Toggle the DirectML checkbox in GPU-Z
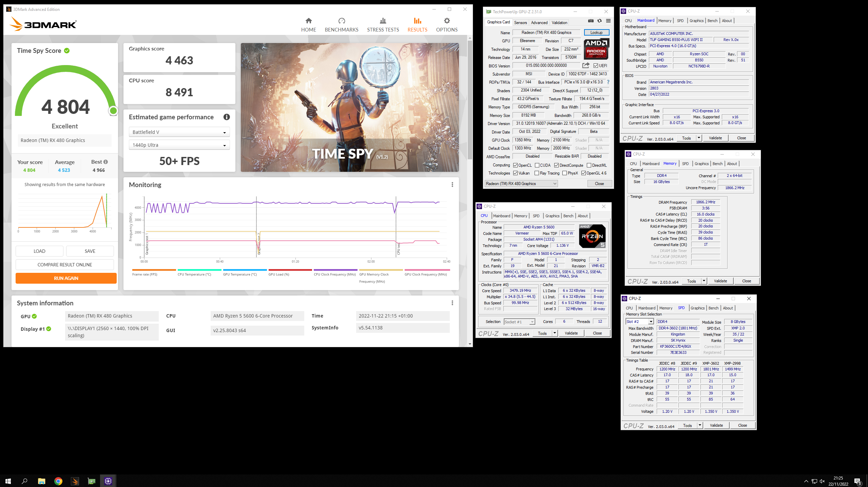This screenshot has height=487, width=868. 589,165
